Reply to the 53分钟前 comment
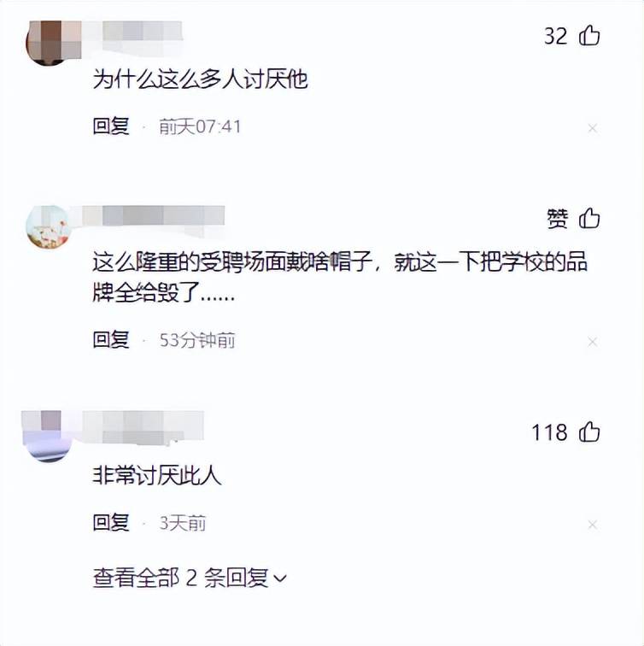644x646 pixels. click(x=111, y=339)
